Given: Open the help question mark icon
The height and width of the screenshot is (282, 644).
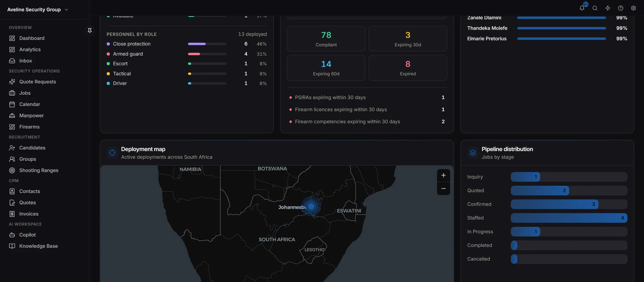Looking at the screenshot, I should click(620, 8).
